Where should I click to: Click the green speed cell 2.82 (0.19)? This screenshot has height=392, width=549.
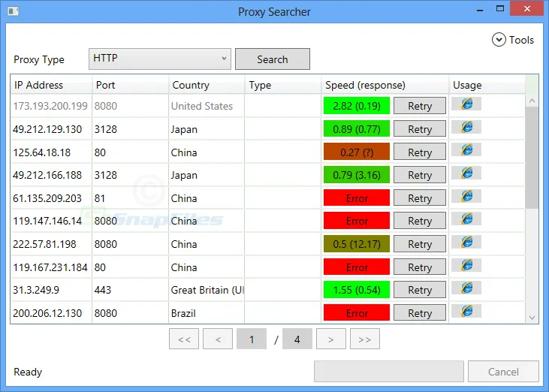coord(357,106)
